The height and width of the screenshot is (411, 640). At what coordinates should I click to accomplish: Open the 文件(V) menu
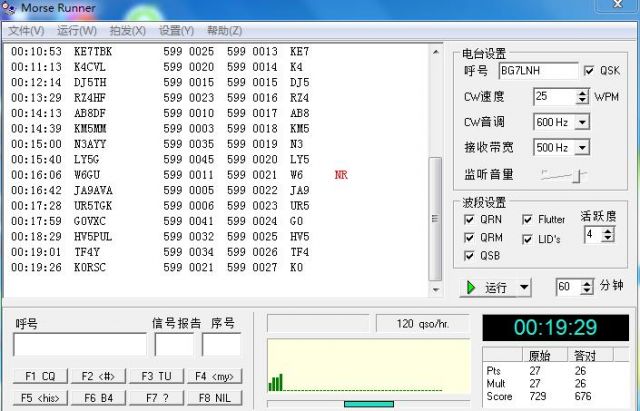coord(26,31)
